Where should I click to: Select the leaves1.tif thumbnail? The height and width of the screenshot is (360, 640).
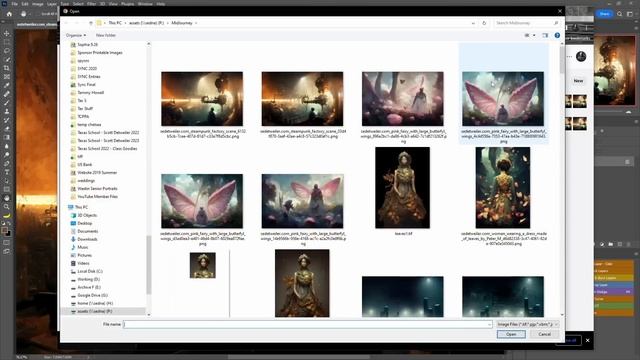(402, 188)
